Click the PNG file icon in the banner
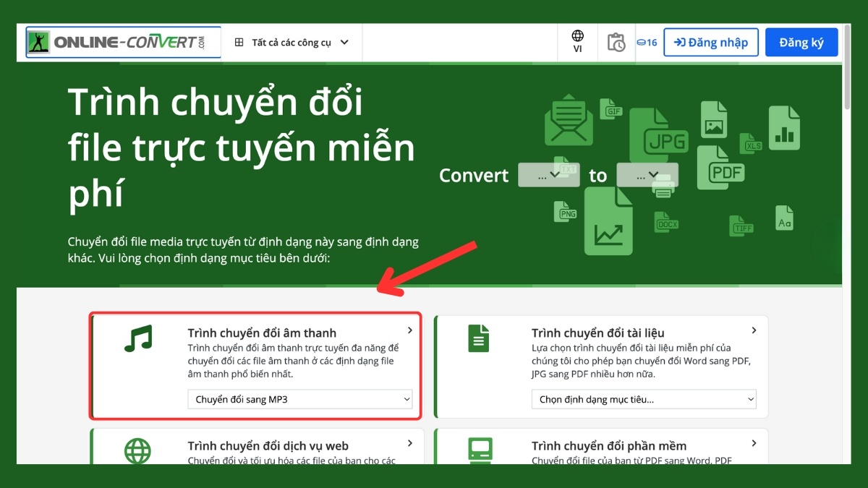Viewport: 868px width, 488px height. click(566, 210)
